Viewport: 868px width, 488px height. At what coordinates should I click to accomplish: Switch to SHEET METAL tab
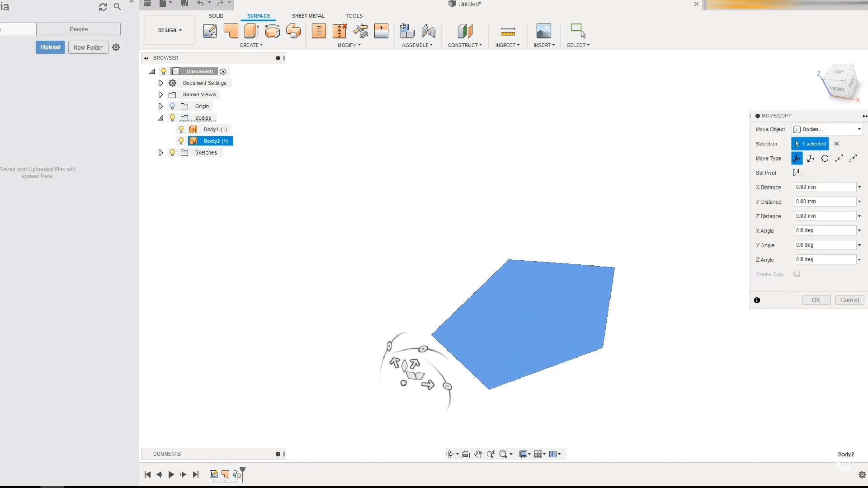coord(307,15)
